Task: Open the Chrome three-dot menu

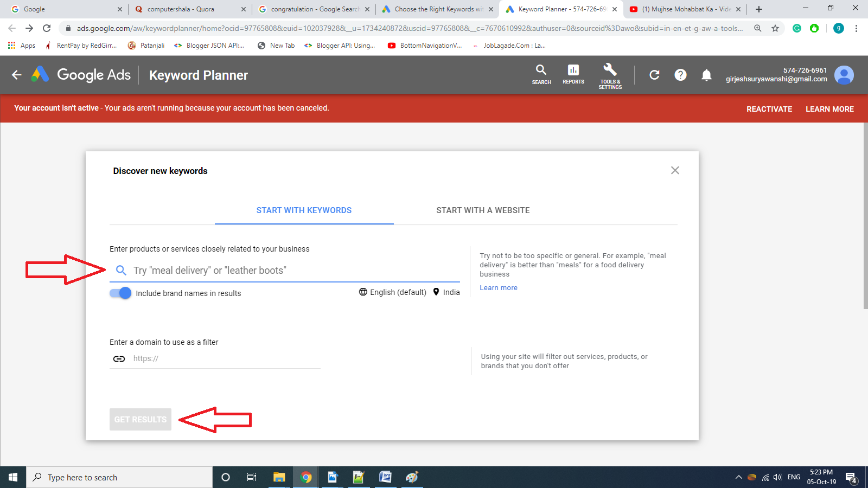Action: (x=856, y=28)
